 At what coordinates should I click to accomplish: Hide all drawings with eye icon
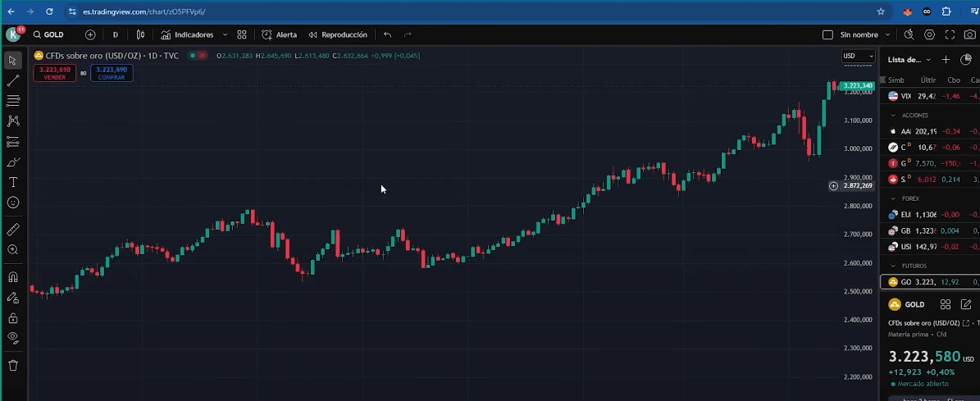[12, 338]
